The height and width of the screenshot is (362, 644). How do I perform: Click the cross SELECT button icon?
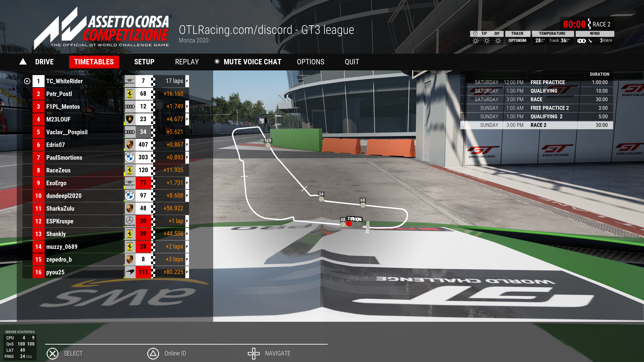point(52,353)
